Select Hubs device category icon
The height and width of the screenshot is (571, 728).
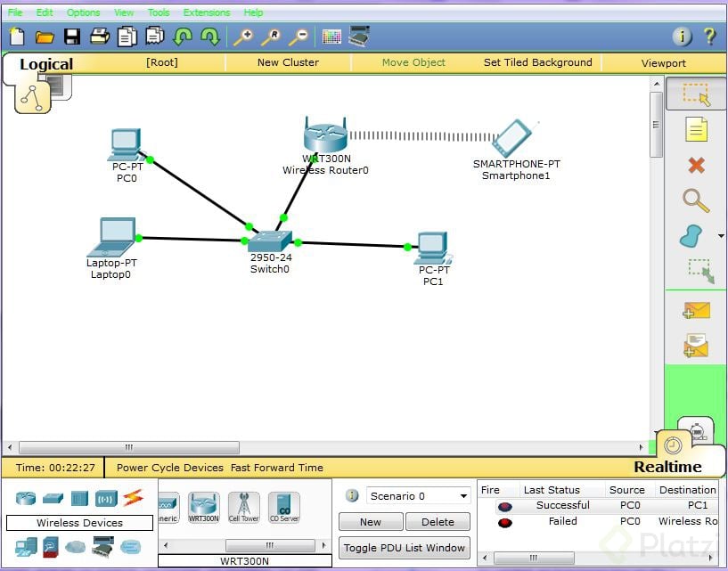click(79, 499)
